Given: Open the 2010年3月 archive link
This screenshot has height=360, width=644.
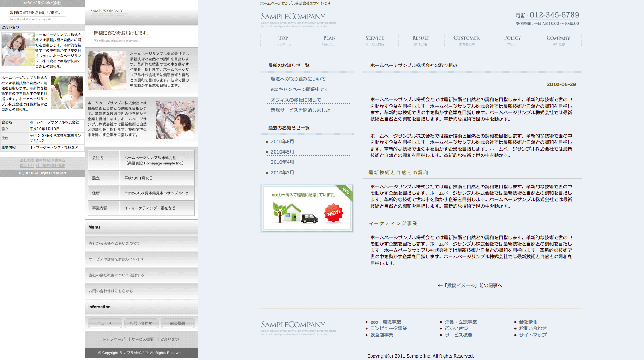Looking at the screenshot, I should (282, 173).
